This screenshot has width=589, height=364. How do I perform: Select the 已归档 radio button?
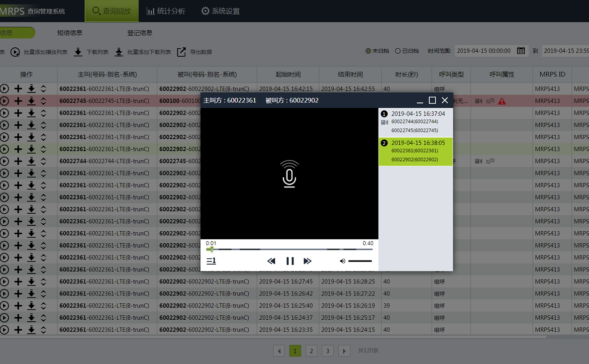click(397, 51)
